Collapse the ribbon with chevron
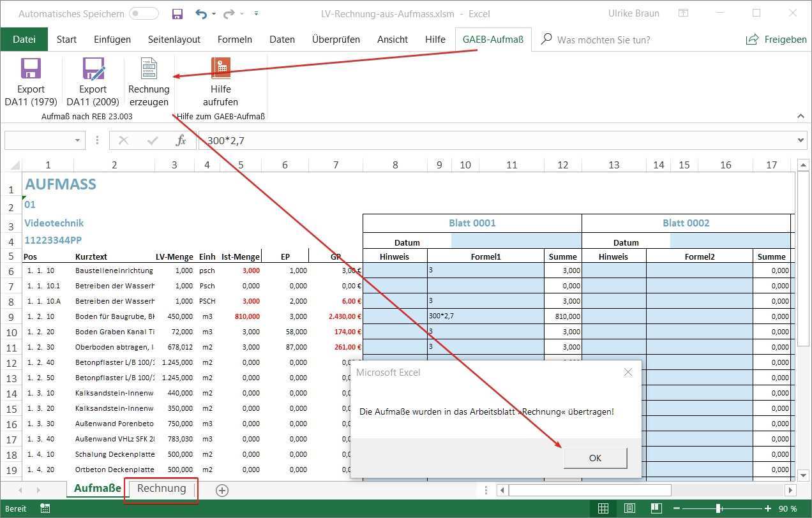This screenshot has width=812, height=518. 801,116
